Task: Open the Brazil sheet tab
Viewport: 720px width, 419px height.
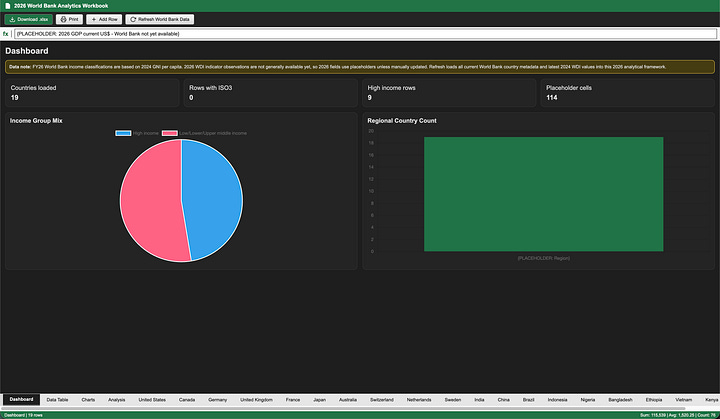Action: click(x=529, y=400)
